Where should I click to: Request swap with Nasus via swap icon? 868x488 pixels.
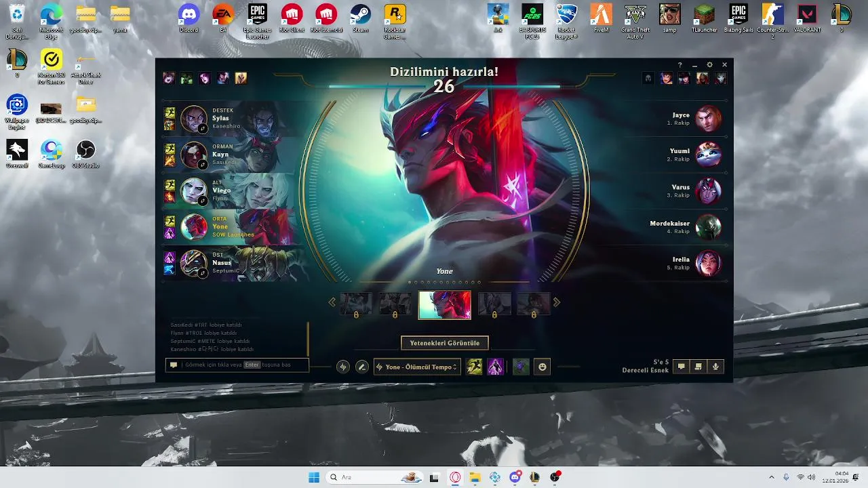202,272
